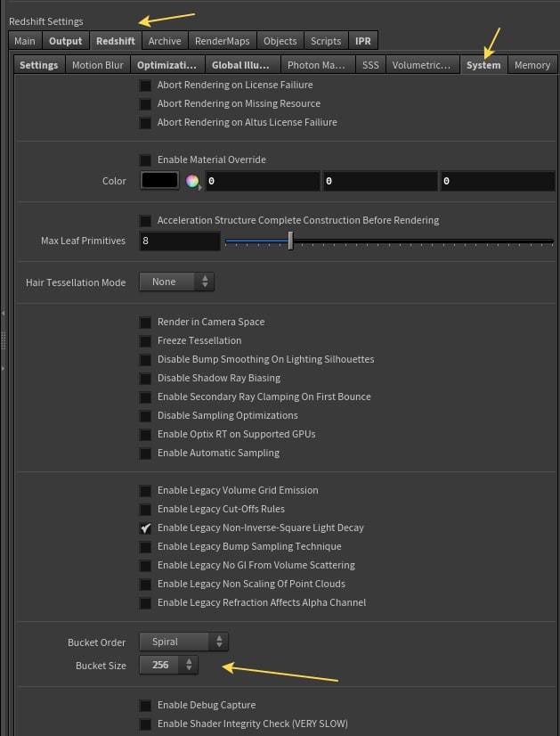Screen dimensions: 560x736
Task: Click the Hair Tessellation Mode label
Action: pyautogui.click(x=76, y=282)
